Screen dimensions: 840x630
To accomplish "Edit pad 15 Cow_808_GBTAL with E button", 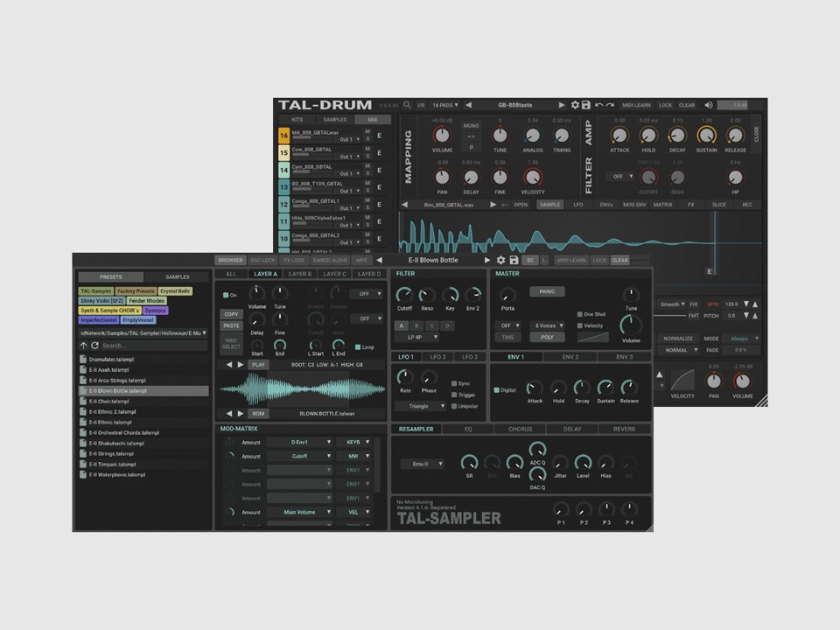I will 379,152.
